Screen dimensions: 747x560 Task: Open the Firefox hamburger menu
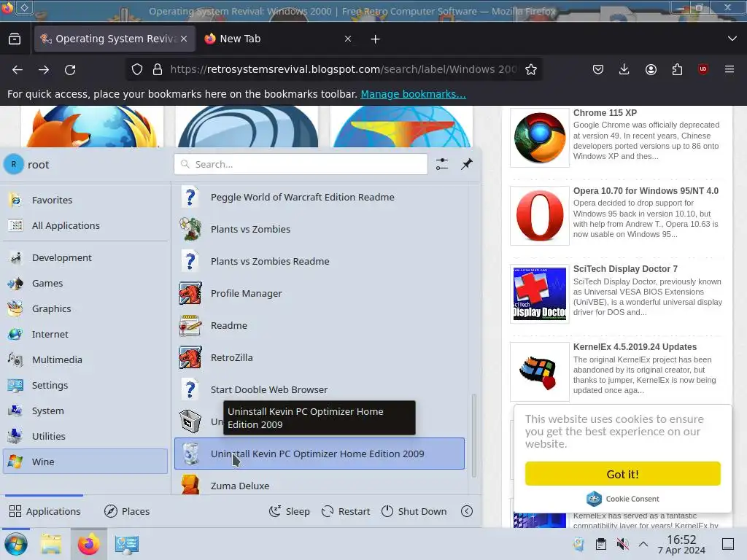point(729,69)
